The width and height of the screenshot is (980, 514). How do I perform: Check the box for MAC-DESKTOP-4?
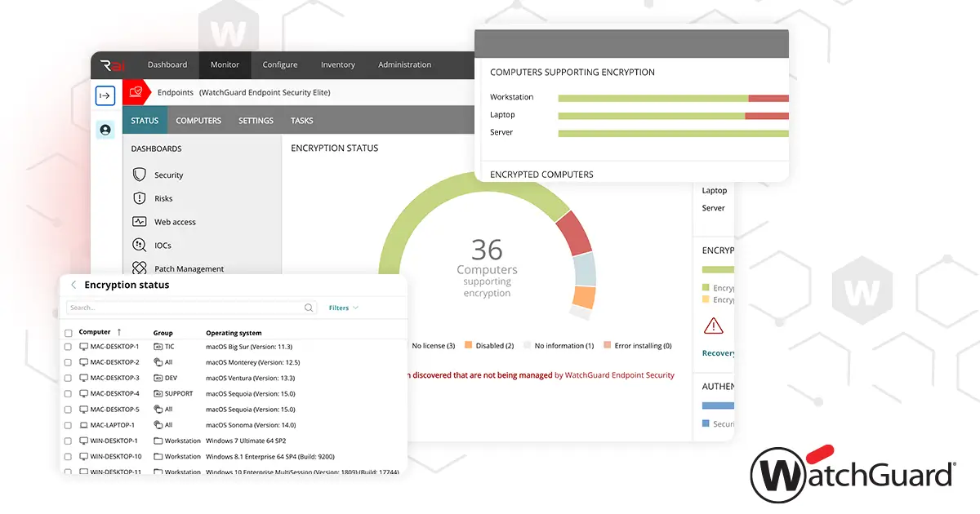click(69, 393)
